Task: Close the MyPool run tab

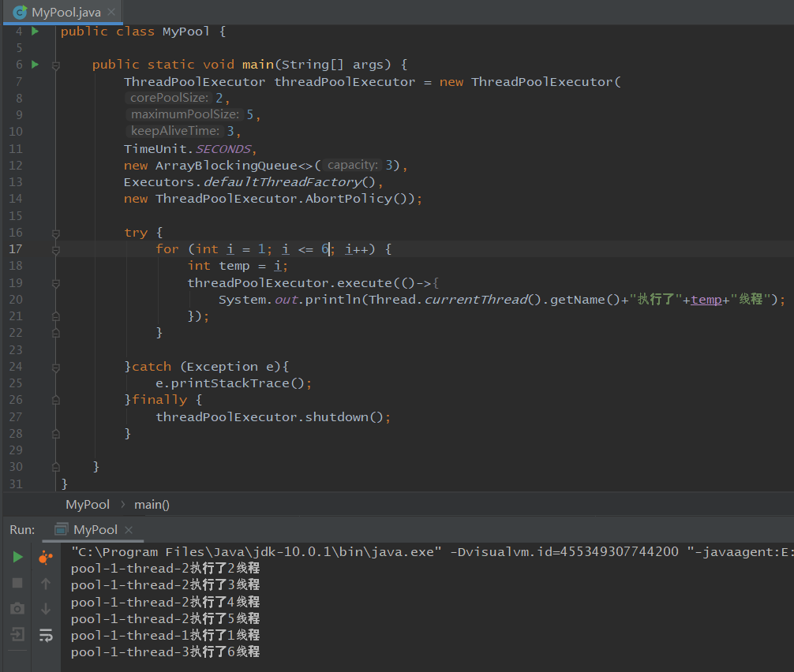Action: [x=129, y=530]
